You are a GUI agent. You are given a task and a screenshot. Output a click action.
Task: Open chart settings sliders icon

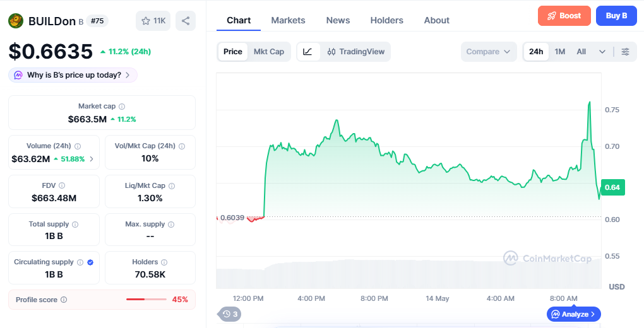coord(625,52)
